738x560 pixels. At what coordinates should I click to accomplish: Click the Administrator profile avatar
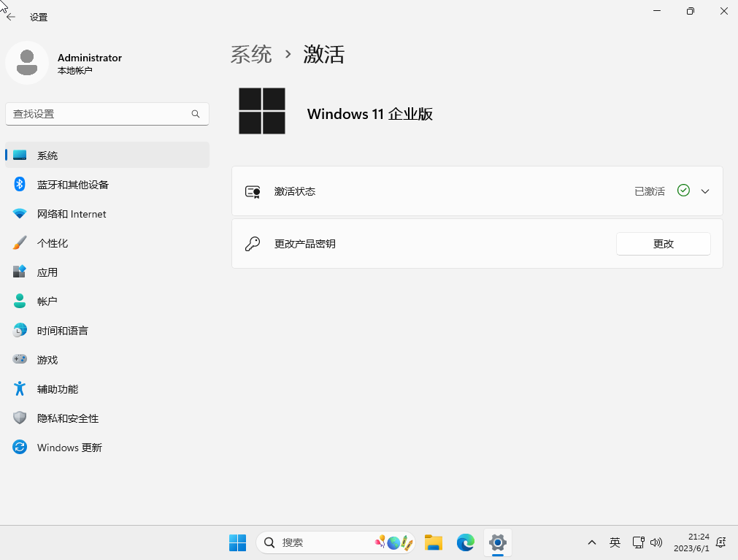[27, 63]
